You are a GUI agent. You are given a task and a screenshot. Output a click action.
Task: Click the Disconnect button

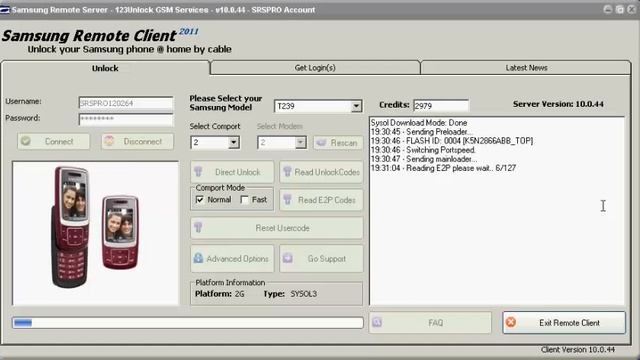click(x=138, y=141)
